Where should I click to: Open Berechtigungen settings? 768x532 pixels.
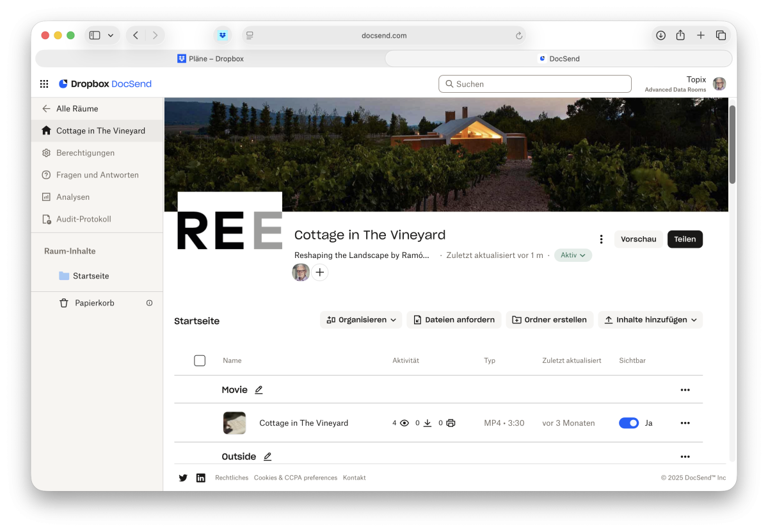(78, 153)
